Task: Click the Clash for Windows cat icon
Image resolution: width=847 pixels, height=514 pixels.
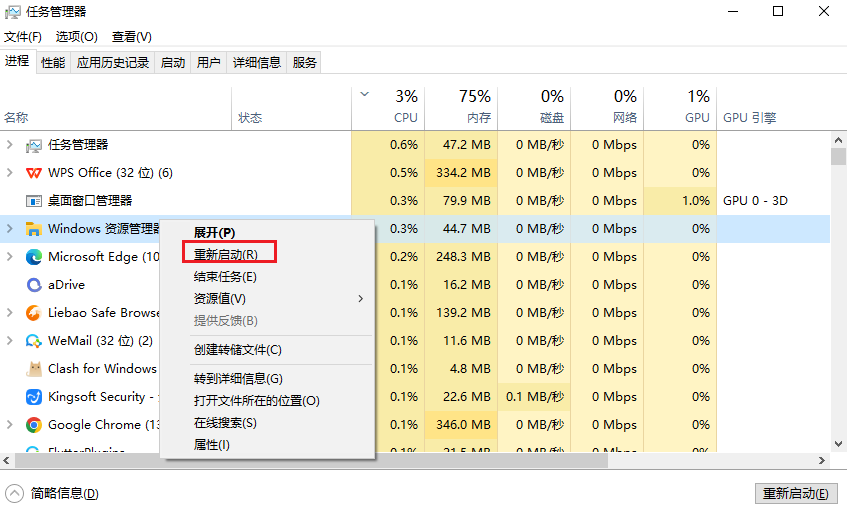Action: pyautogui.click(x=34, y=369)
